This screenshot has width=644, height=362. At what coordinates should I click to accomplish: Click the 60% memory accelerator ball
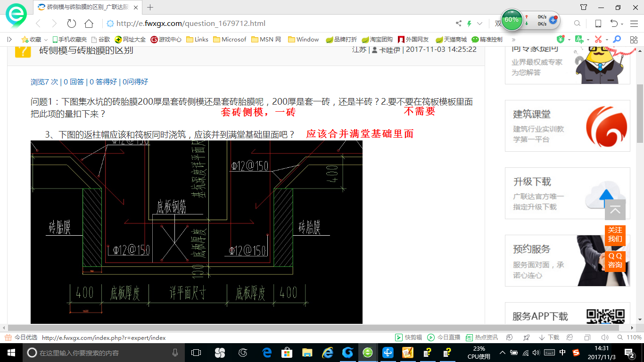(512, 20)
